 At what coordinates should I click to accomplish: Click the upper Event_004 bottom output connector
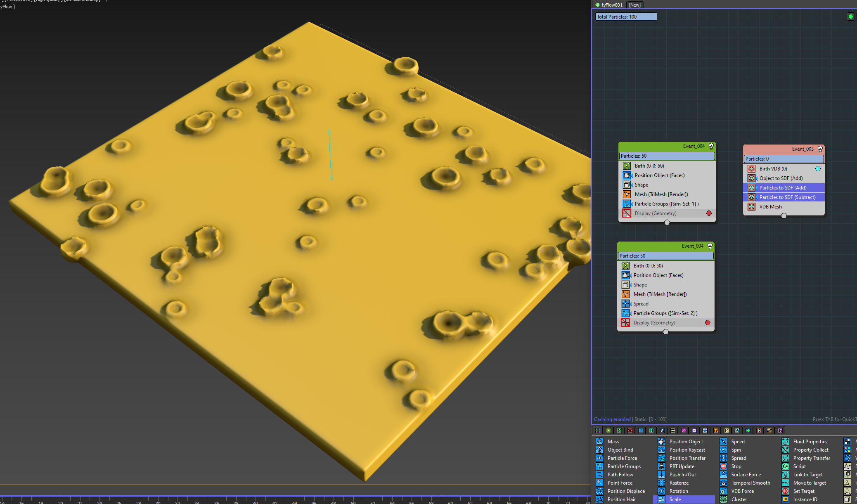(x=667, y=222)
